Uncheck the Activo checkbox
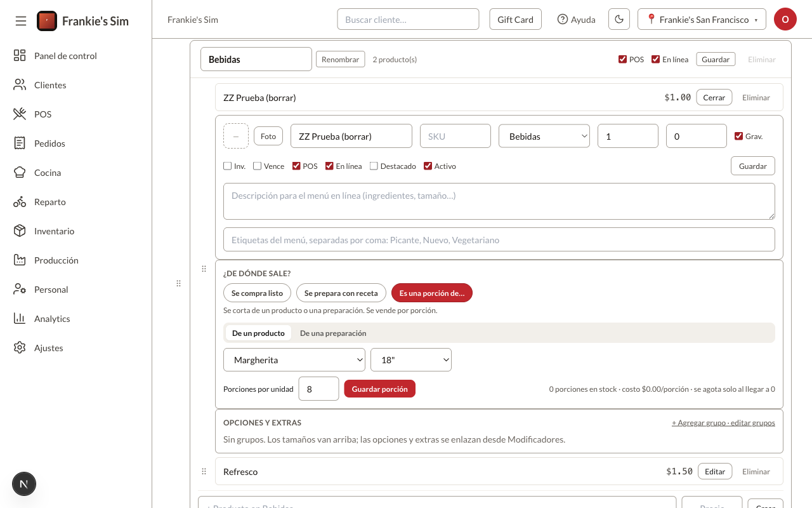Viewport: 812px width, 508px height. [x=428, y=166]
